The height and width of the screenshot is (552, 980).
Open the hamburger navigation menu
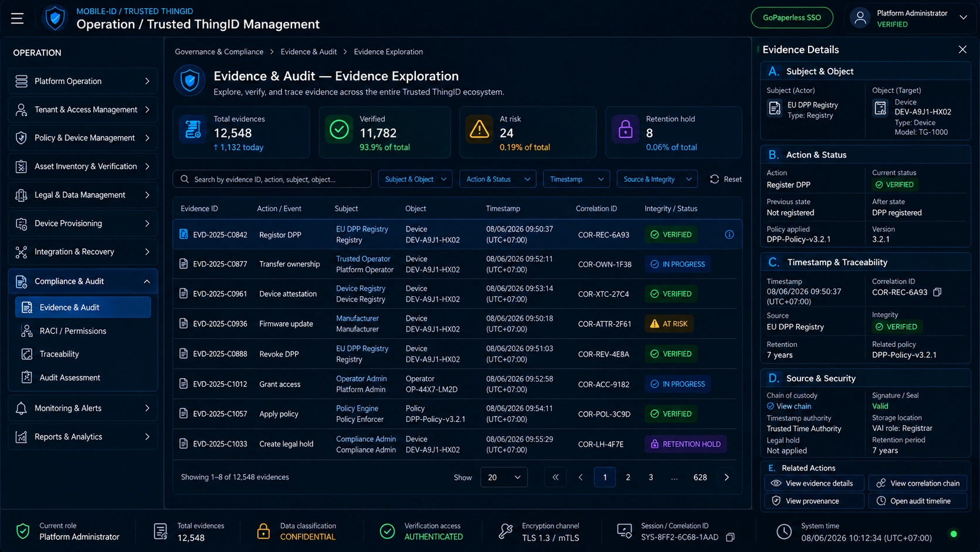click(x=17, y=18)
